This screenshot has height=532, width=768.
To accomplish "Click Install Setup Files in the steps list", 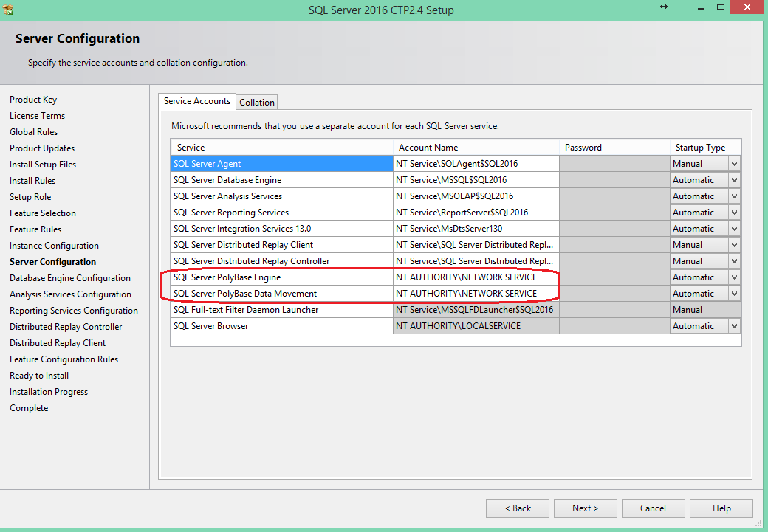I will click(43, 165).
